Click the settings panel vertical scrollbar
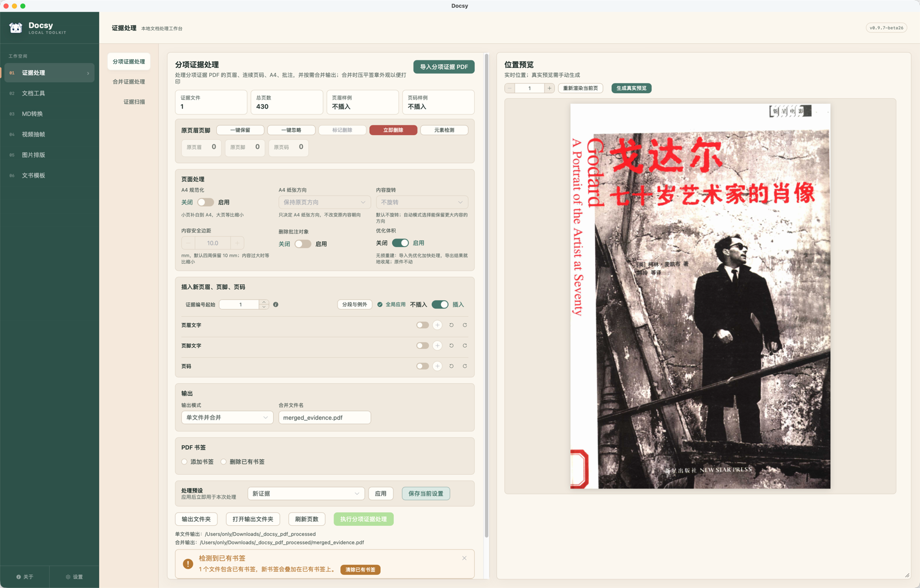The height and width of the screenshot is (588, 920). click(x=486, y=296)
